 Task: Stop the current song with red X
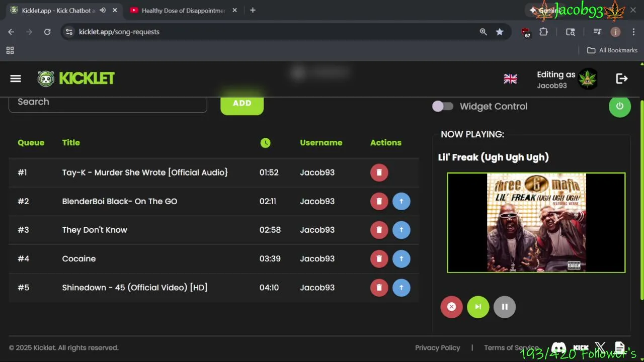point(452,307)
